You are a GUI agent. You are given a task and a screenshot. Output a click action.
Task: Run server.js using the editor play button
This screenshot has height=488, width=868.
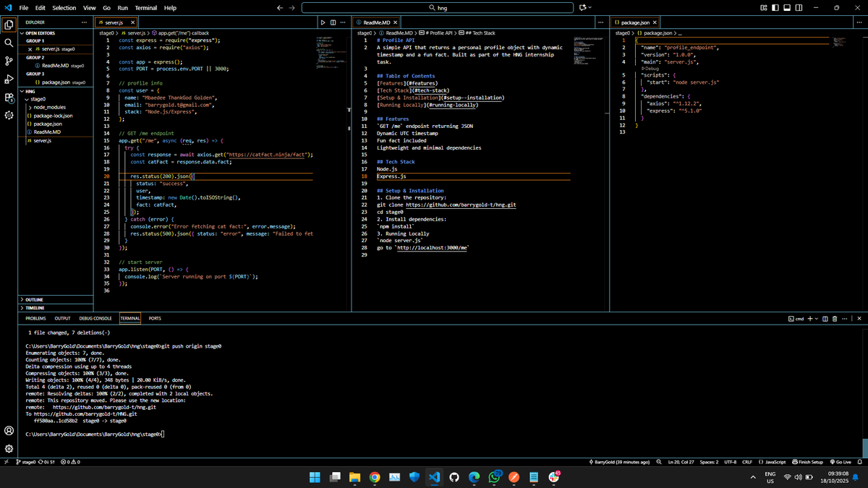coord(323,22)
